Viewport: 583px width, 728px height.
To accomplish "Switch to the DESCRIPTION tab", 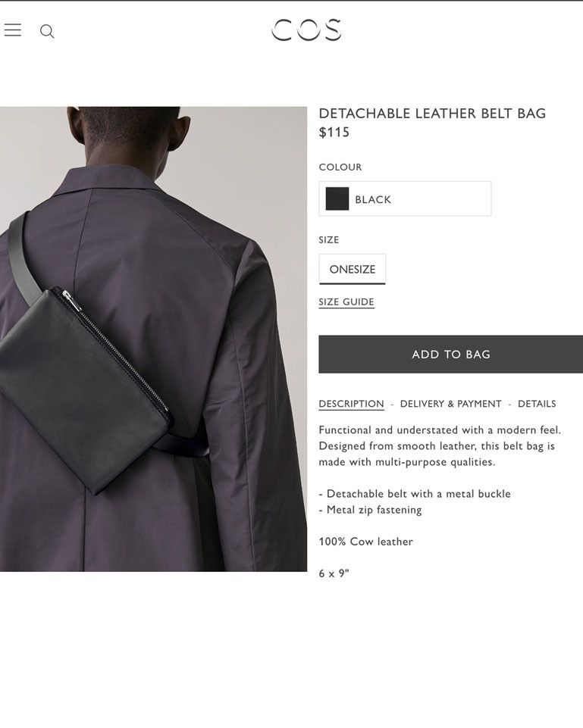I will pyautogui.click(x=351, y=404).
